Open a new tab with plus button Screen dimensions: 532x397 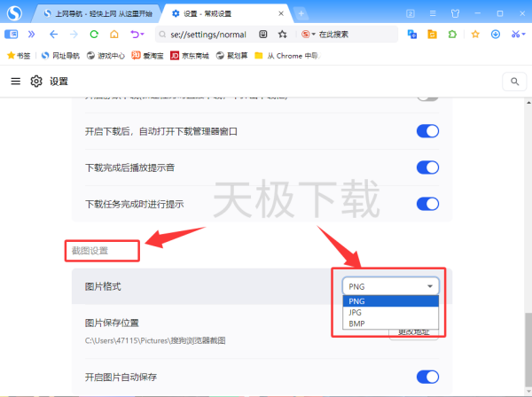tap(301, 12)
